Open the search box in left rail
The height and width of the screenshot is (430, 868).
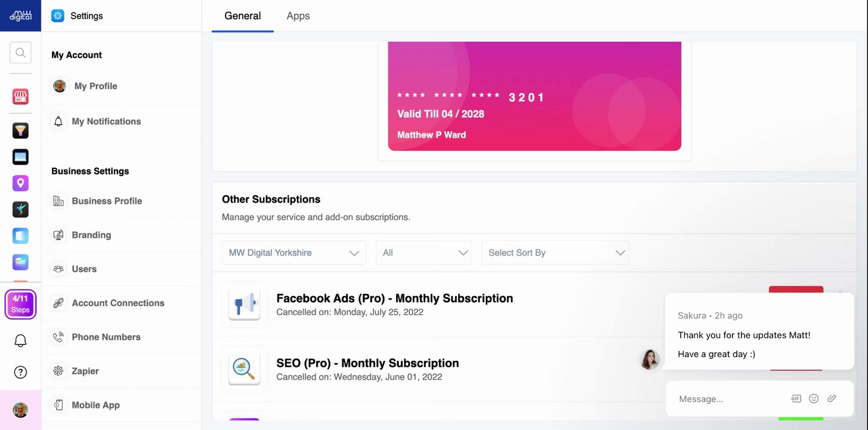tap(20, 53)
